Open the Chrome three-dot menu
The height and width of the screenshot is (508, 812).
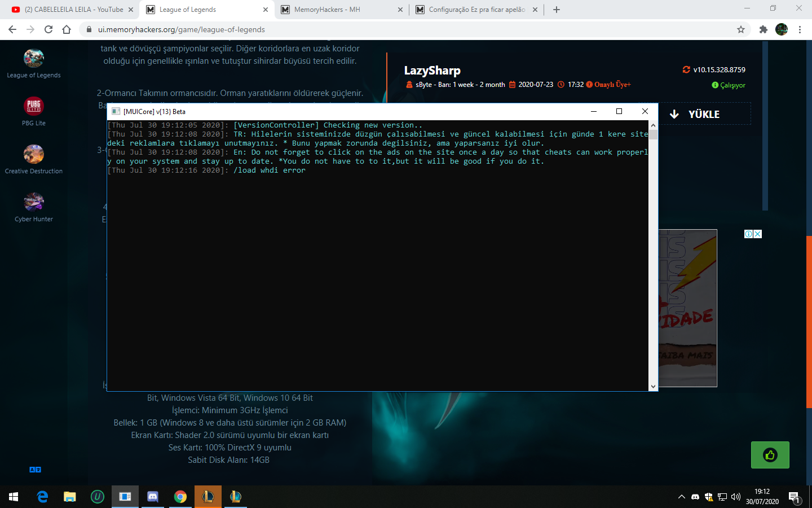(x=800, y=29)
